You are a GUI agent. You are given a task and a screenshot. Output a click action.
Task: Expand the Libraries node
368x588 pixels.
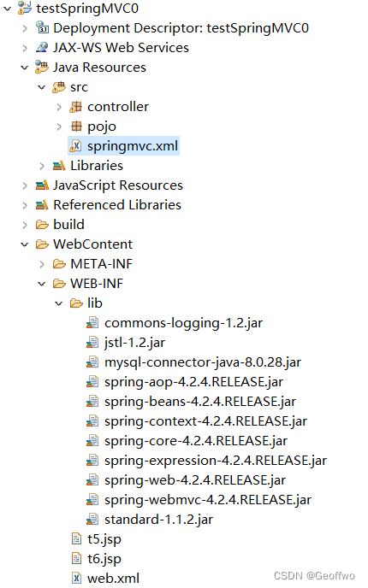42,166
